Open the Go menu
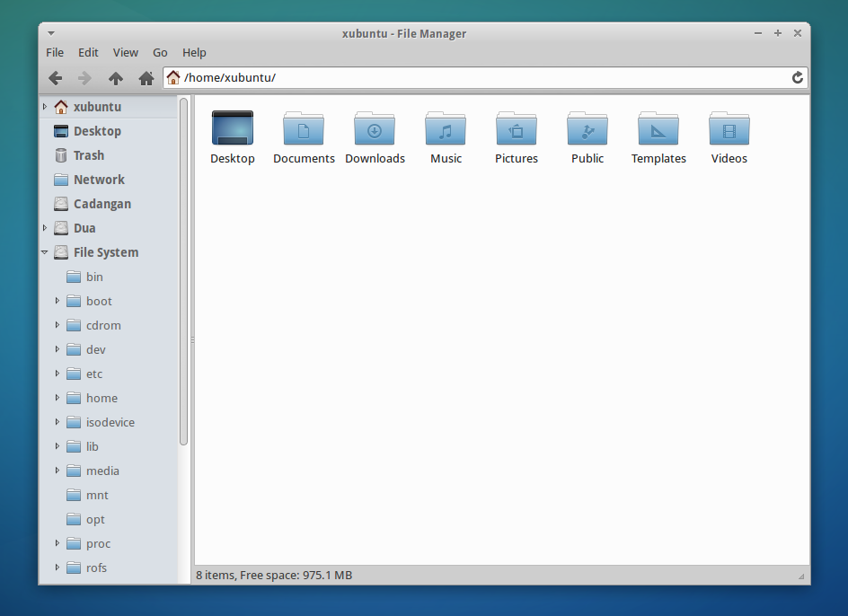Viewport: 848px width, 616px height. click(x=160, y=52)
